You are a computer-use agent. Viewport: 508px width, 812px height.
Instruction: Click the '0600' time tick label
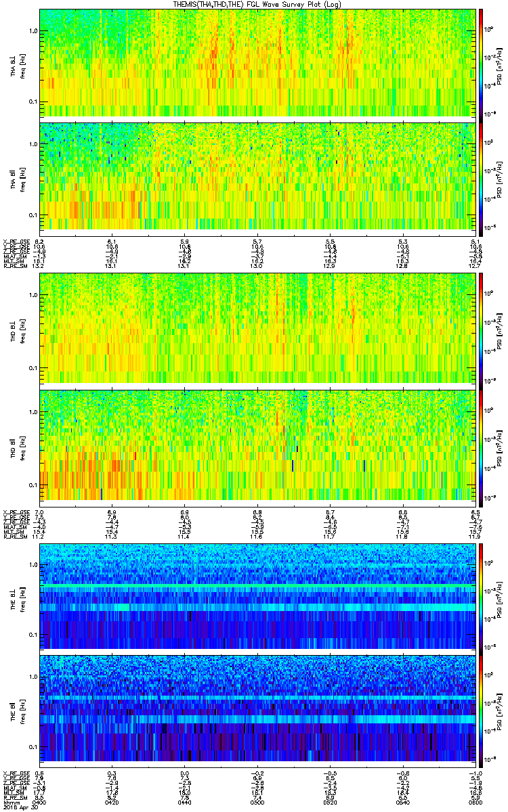(475, 801)
